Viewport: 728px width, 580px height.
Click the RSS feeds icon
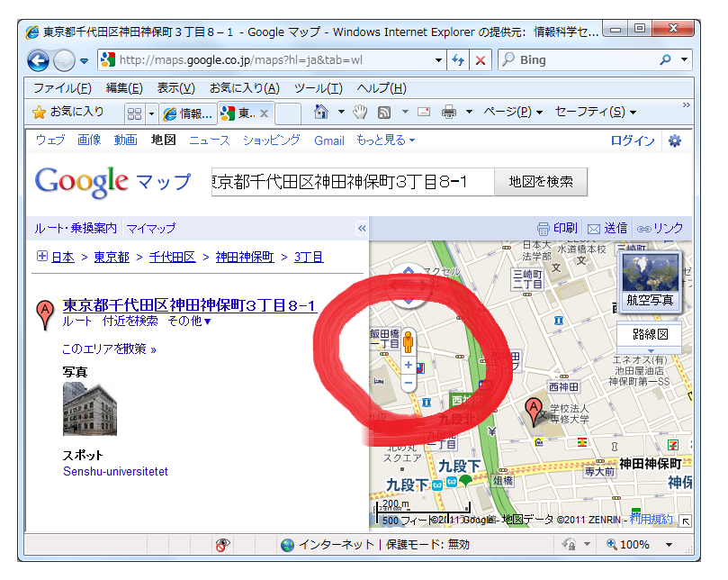tap(384, 113)
